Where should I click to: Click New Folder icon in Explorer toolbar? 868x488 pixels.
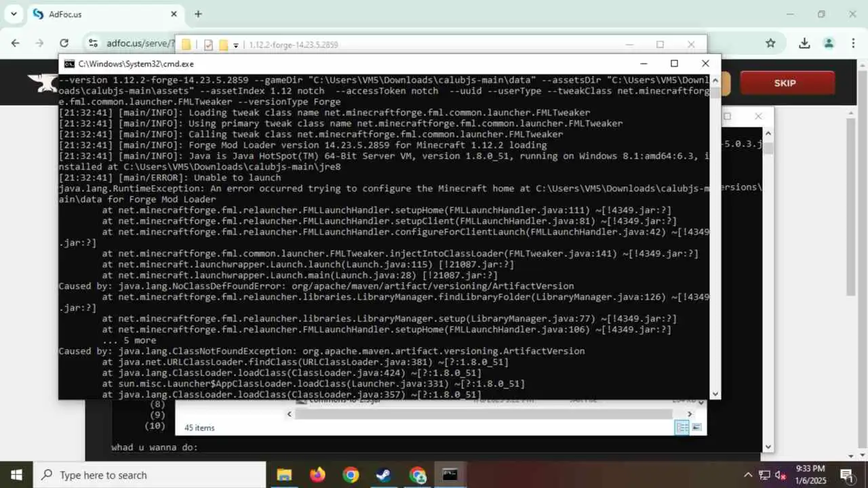(x=223, y=45)
